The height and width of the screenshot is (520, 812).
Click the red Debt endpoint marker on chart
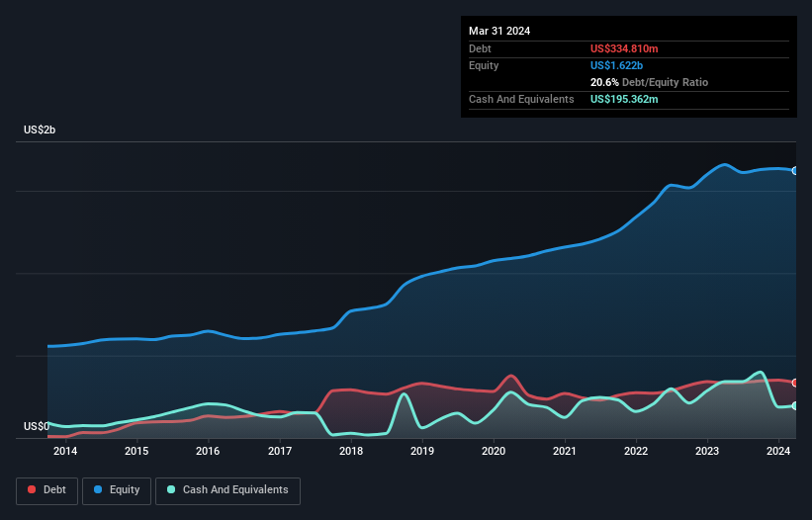coord(795,383)
